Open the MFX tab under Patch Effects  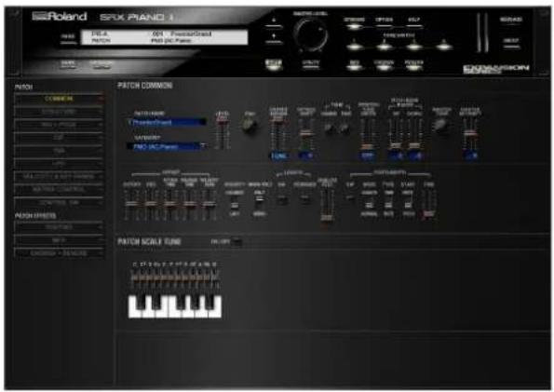59,240
